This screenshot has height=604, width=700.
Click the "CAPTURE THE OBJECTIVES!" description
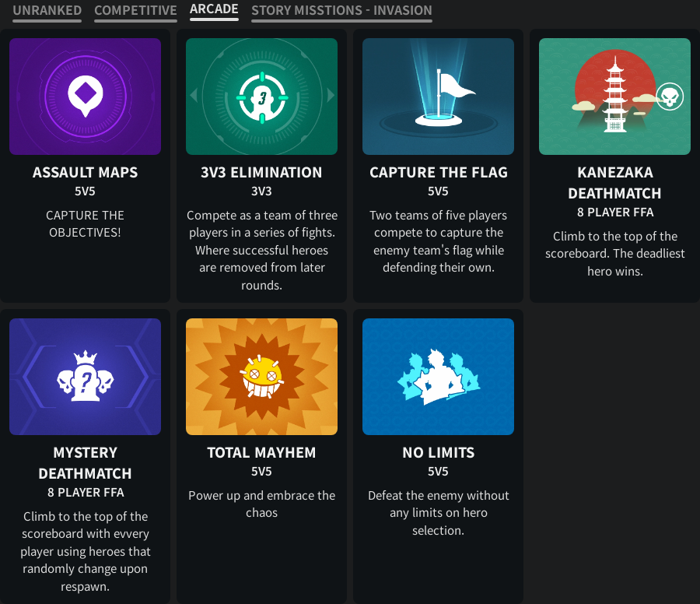pyautogui.click(x=86, y=224)
